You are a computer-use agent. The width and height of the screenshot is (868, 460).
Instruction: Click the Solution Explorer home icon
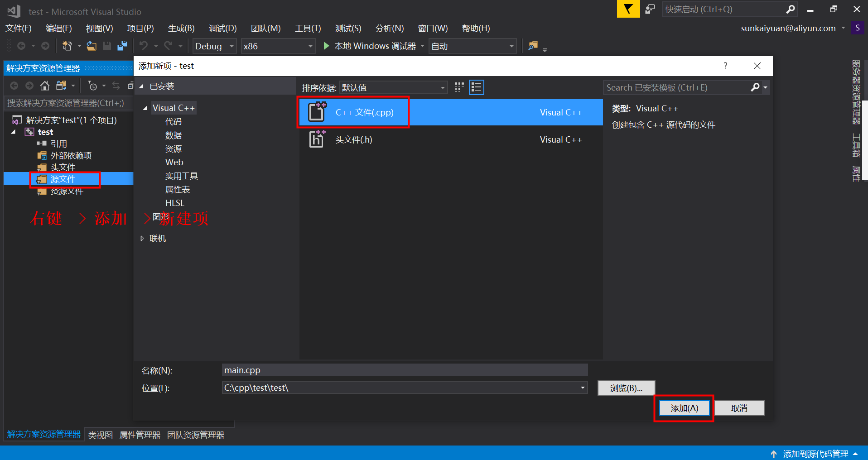[44, 86]
